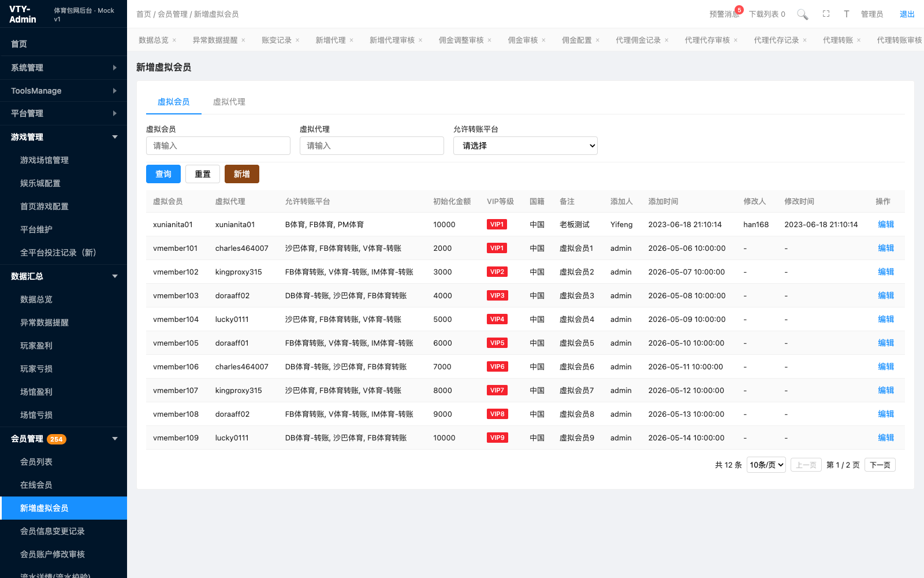Close the 佣金调整审核 tab
The width and height of the screenshot is (924, 578).
click(489, 40)
